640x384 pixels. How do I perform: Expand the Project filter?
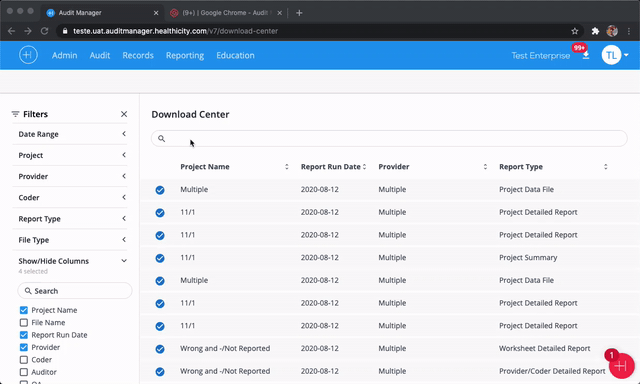(124, 155)
